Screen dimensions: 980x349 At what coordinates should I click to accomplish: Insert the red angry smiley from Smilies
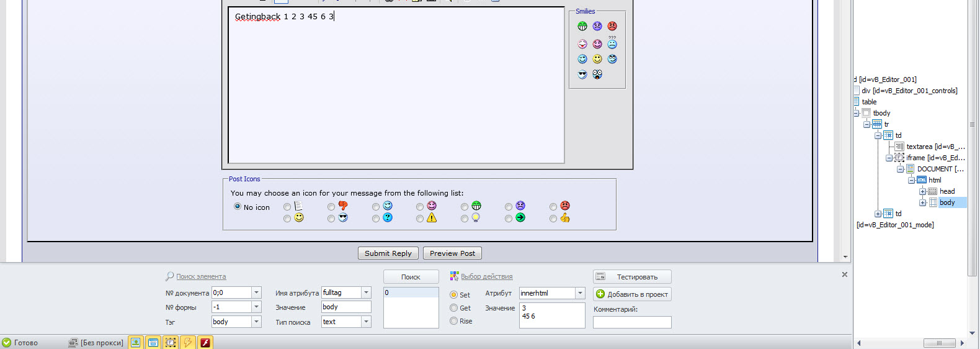(x=612, y=26)
